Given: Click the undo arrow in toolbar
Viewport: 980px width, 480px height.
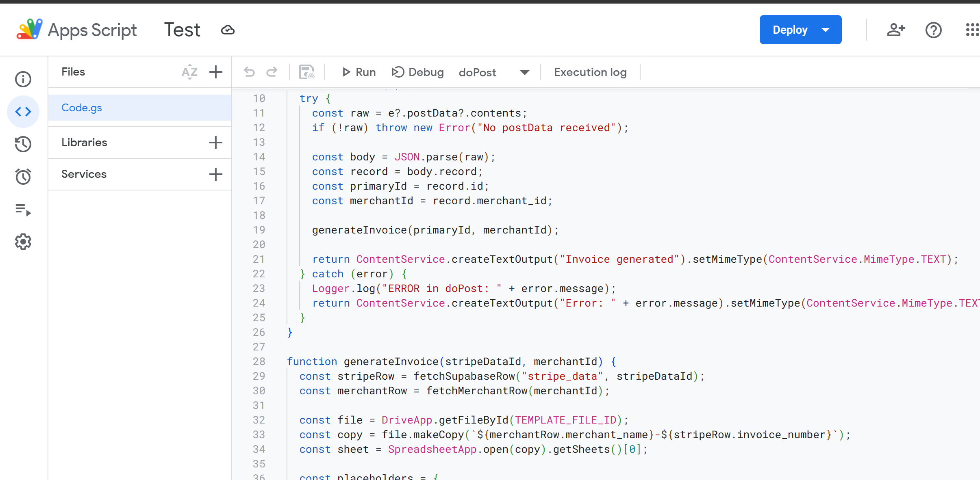Looking at the screenshot, I should click(x=249, y=72).
